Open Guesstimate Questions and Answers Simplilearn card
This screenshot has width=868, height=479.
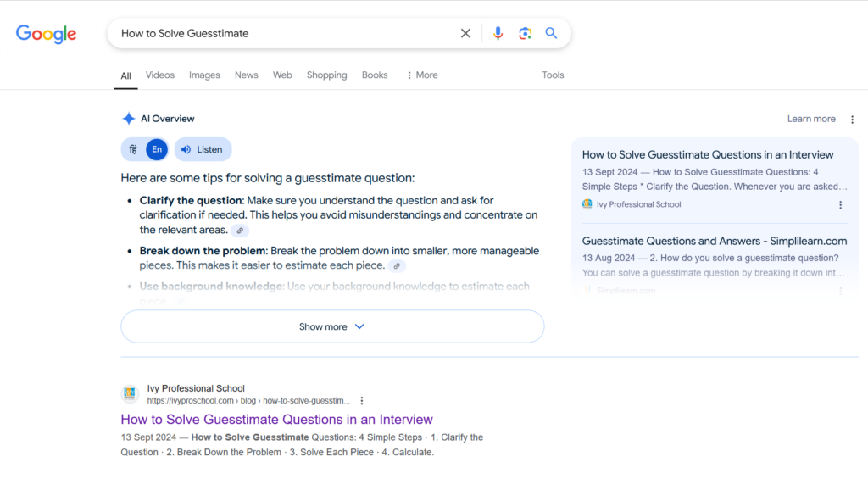(714, 242)
